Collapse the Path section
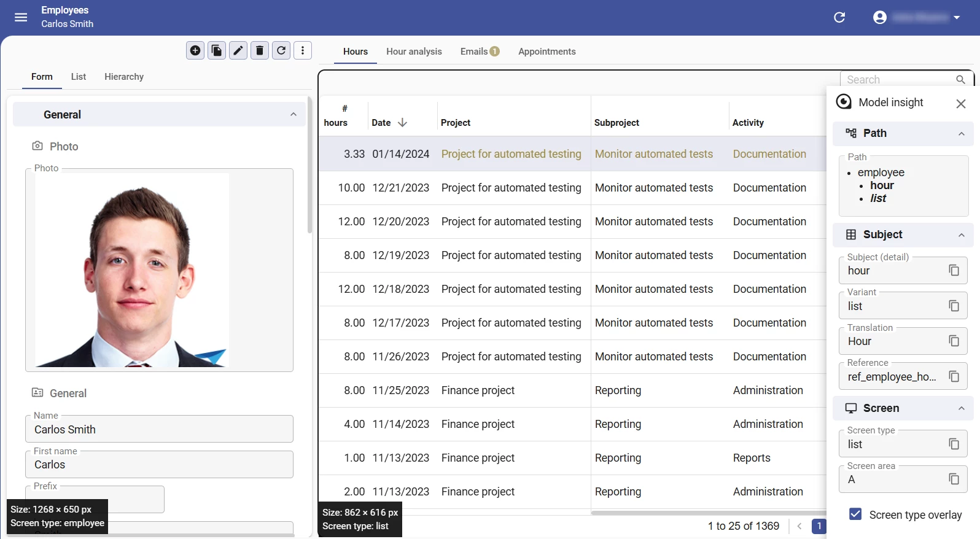 tap(962, 134)
